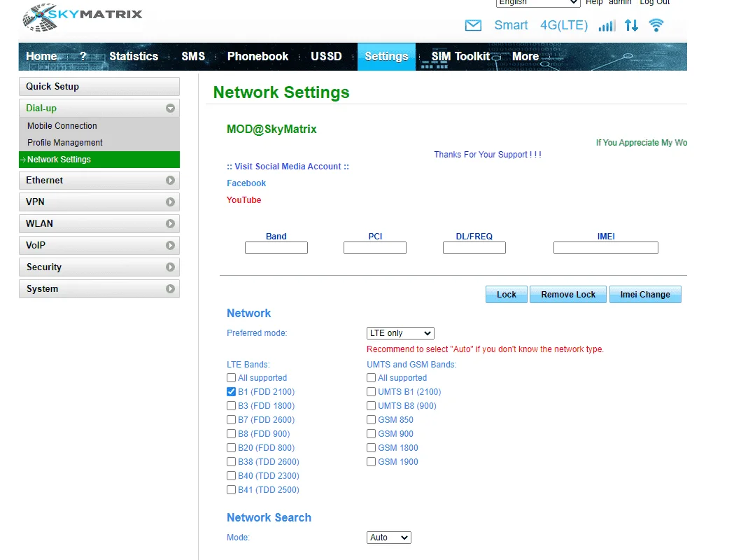Enable B8 (FDD 900) band
The width and height of the screenshot is (734, 560).
pyautogui.click(x=231, y=434)
